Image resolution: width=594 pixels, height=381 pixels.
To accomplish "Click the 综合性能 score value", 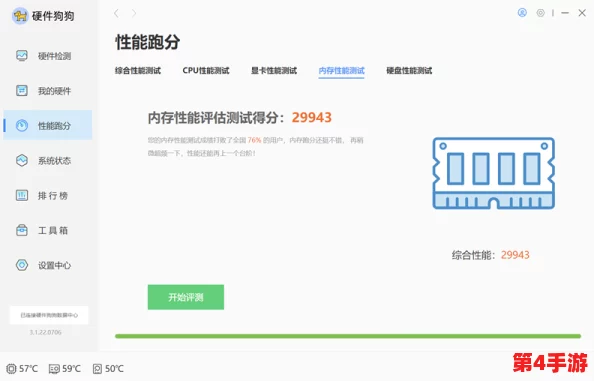I will [x=515, y=255].
